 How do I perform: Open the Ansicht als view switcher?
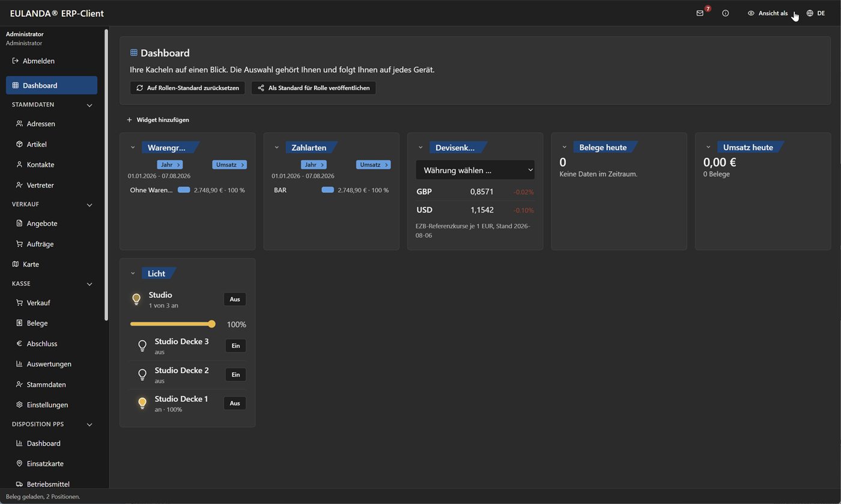(768, 13)
